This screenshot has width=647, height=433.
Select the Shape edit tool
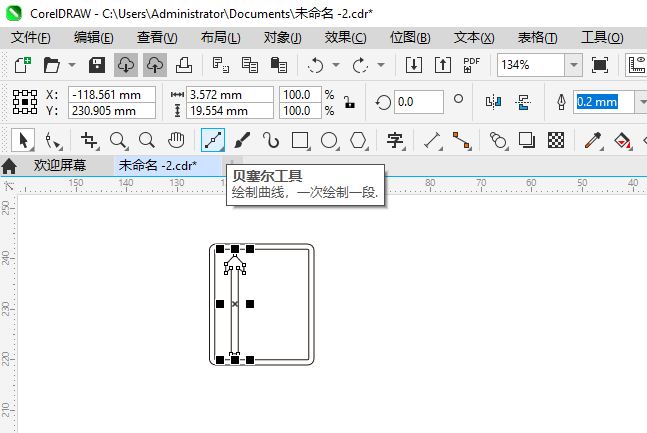53,140
